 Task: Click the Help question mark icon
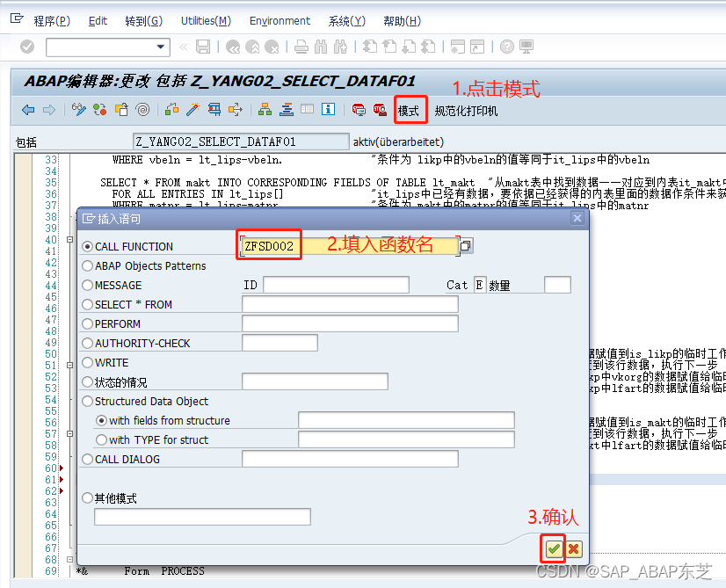(x=506, y=46)
